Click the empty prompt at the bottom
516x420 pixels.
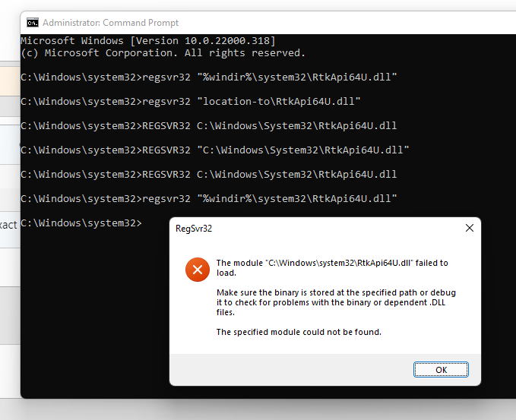[x=81, y=223]
